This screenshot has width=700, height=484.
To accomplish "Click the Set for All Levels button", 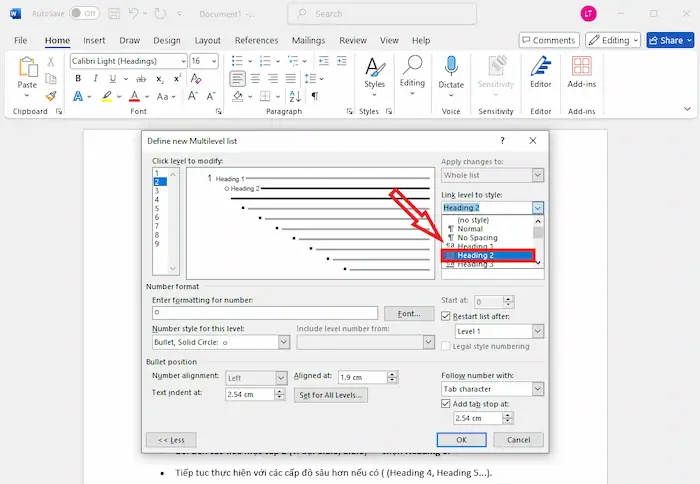I will 331,395.
